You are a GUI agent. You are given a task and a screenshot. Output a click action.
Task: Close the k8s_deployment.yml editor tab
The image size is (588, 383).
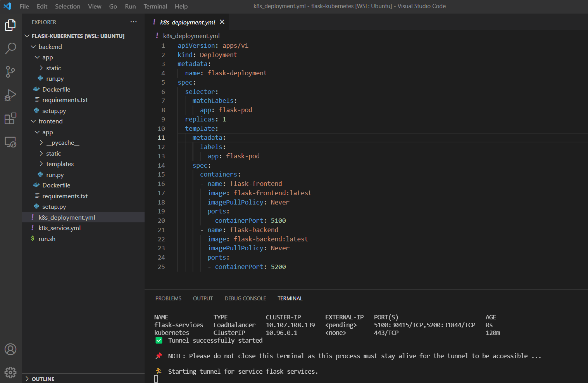pyautogui.click(x=222, y=22)
